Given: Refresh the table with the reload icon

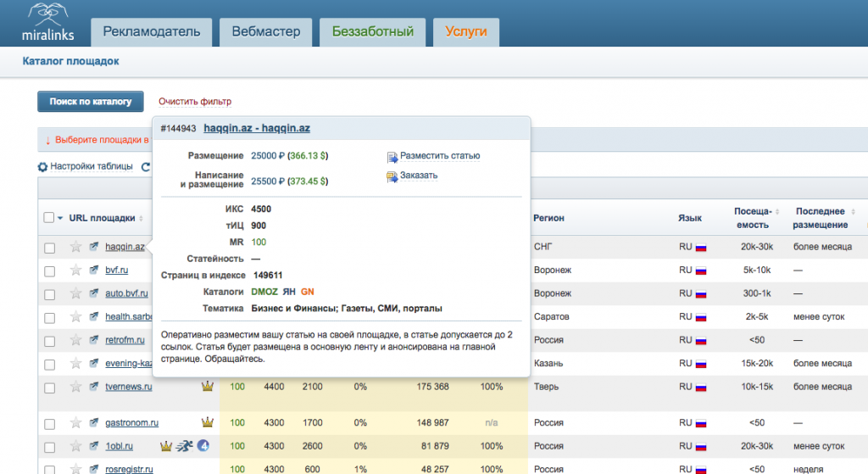Looking at the screenshot, I should click(x=146, y=167).
